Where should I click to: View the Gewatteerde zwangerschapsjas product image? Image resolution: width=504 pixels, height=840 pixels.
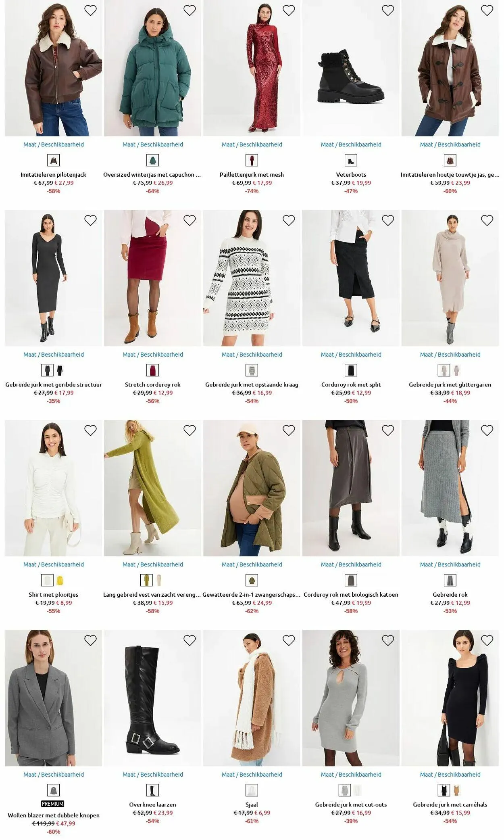click(252, 488)
